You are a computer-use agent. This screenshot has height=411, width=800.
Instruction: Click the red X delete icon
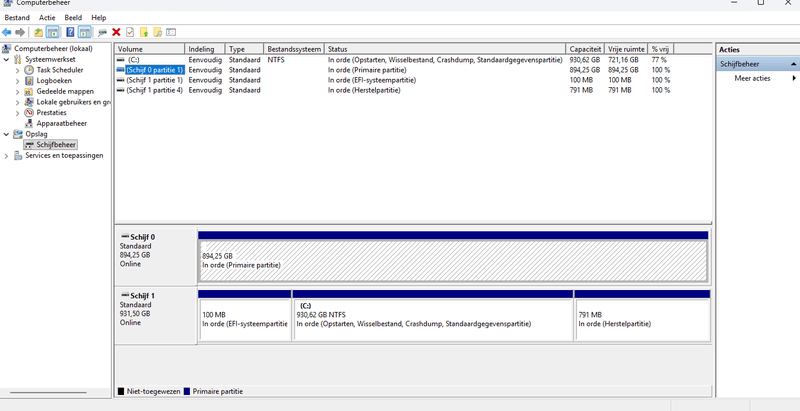pyautogui.click(x=116, y=32)
